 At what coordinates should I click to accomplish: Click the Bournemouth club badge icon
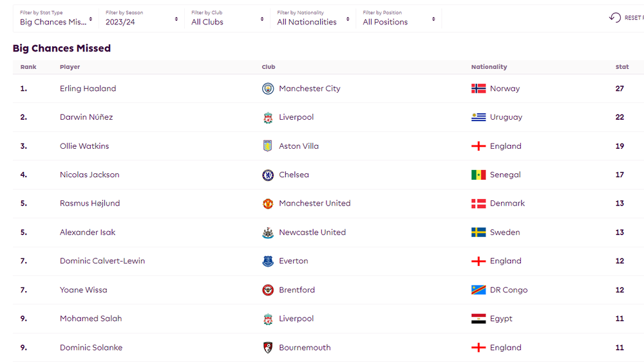[x=268, y=348]
